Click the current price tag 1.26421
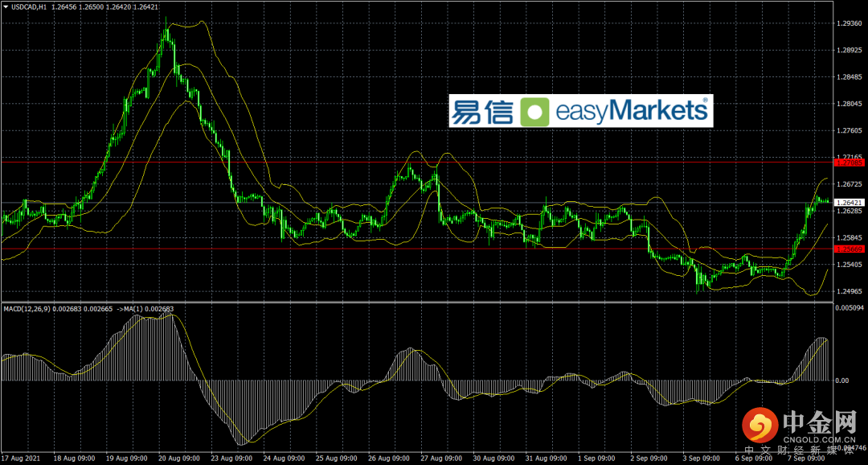 pos(849,202)
